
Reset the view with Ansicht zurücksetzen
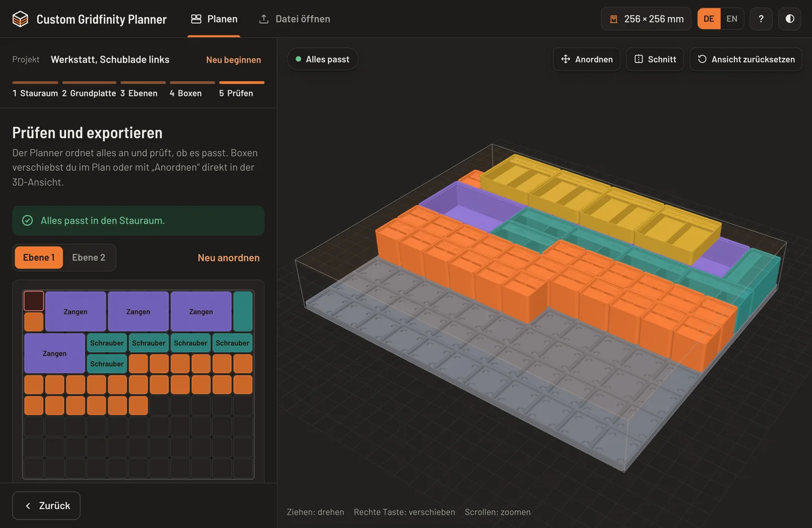746,59
